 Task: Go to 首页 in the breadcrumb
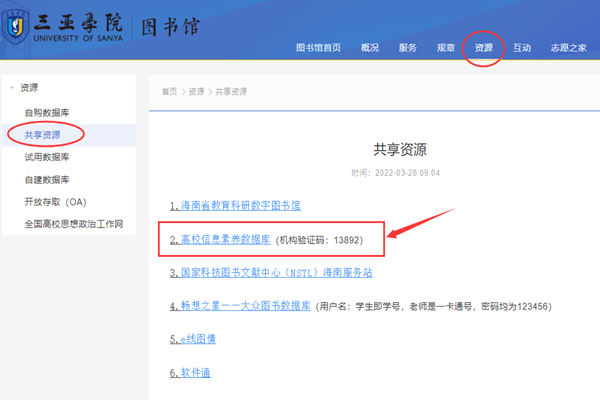pyautogui.click(x=169, y=91)
